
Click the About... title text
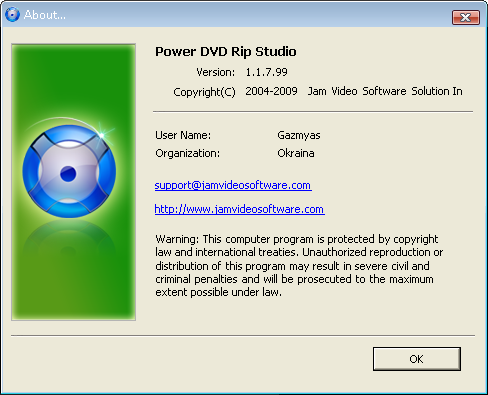[45, 15]
